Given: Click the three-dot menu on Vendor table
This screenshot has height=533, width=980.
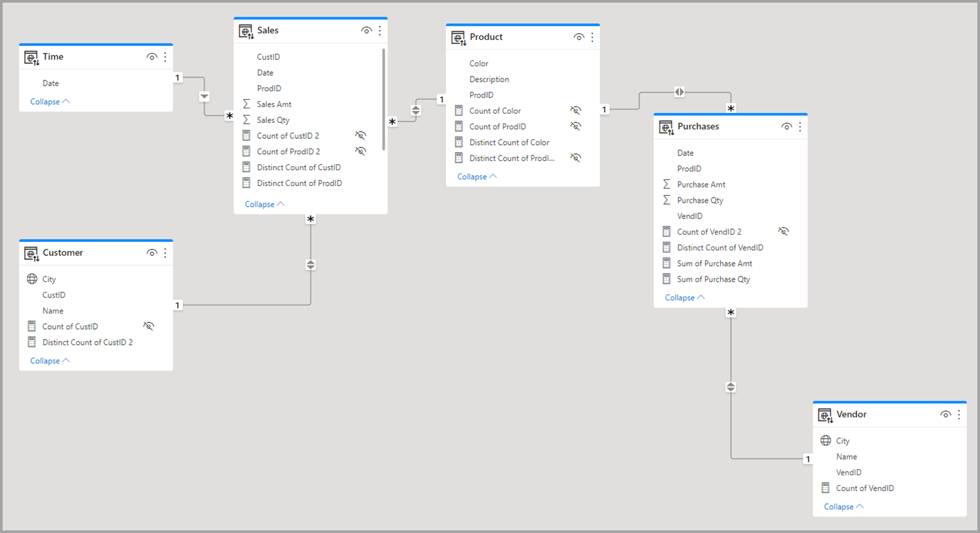Looking at the screenshot, I should (x=959, y=415).
